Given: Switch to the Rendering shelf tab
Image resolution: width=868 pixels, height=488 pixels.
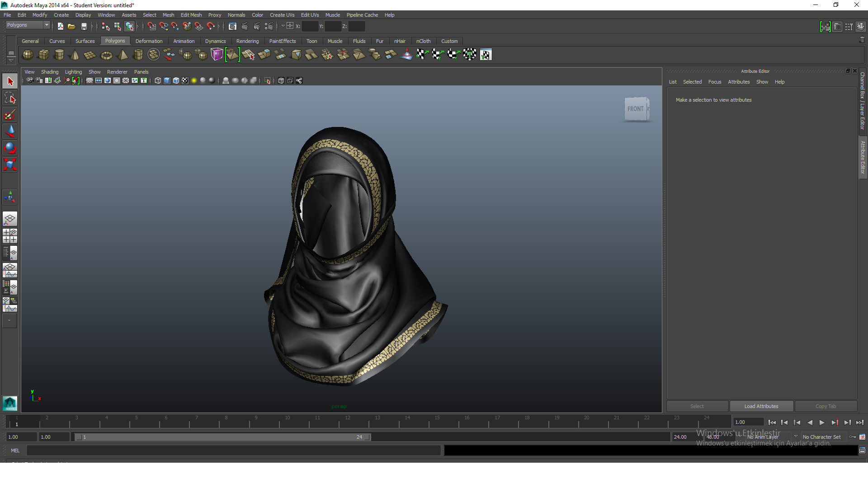Looking at the screenshot, I should (247, 41).
